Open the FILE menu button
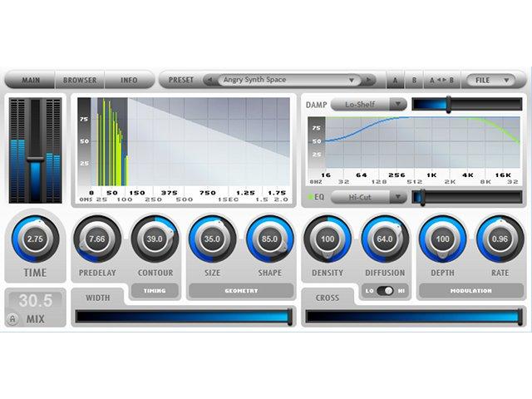The image size is (532, 399). tap(491, 81)
